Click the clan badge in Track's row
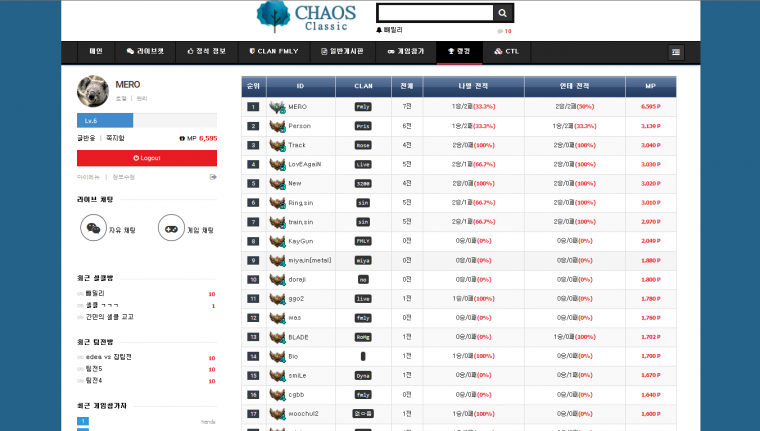The width and height of the screenshot is (760, 431). [363, 145]
